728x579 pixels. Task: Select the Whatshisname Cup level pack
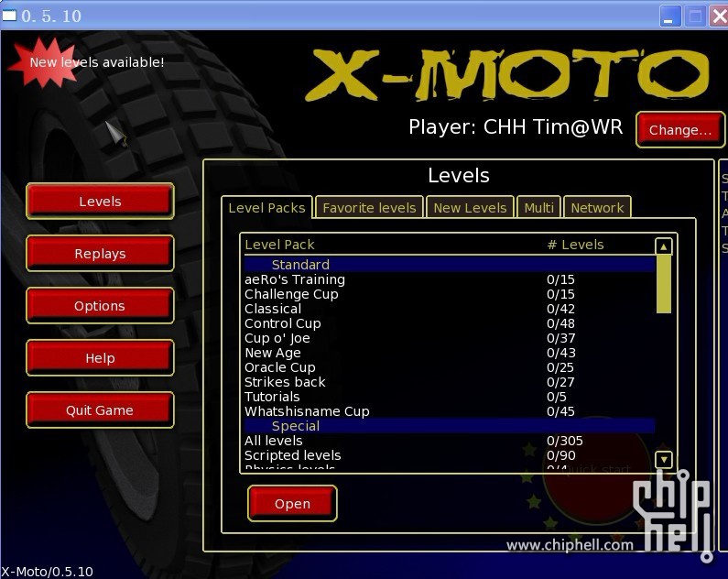pyautogui.click(x=450, y=411)
